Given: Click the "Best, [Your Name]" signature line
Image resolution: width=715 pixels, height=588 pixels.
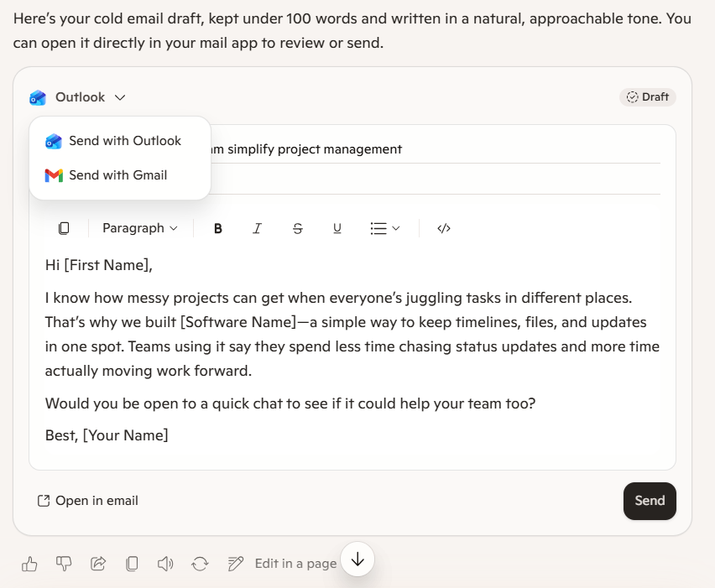Looking at the screenshot, I should [107, 435].
